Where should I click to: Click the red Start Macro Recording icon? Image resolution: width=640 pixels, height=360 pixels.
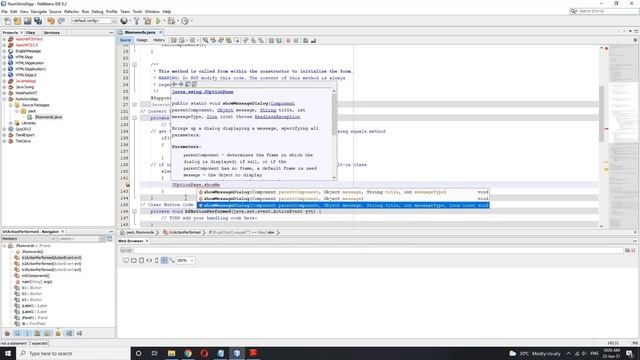click(x=288, y=40)
